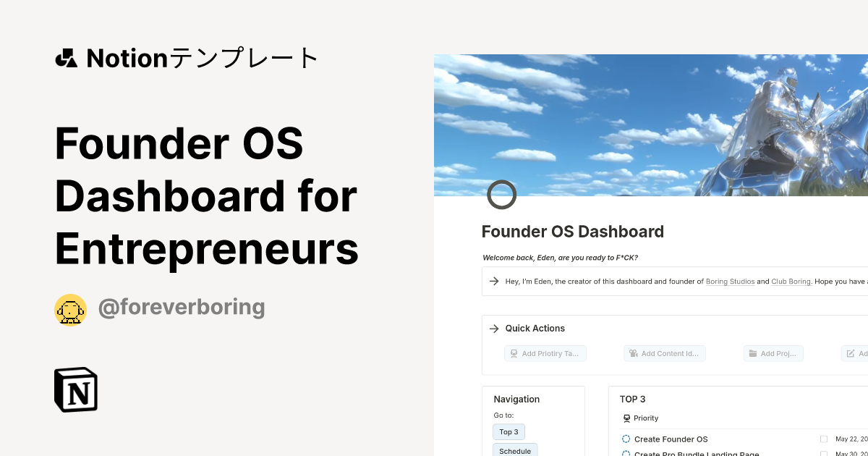Click the folder icon on Add Project button
Screen dimensions: 868x456
[x=752, y=352]
